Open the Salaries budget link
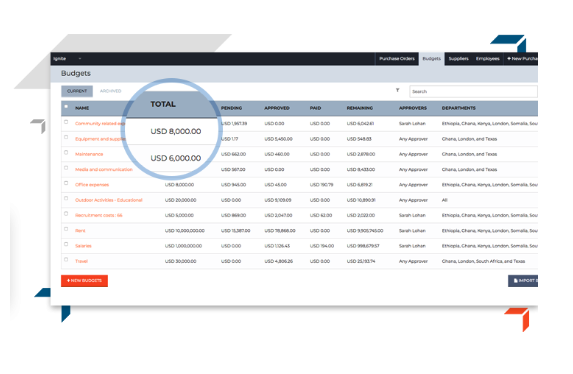Viewport: 573px width, 374px height. pyautogui.click(x=83, y=246)
